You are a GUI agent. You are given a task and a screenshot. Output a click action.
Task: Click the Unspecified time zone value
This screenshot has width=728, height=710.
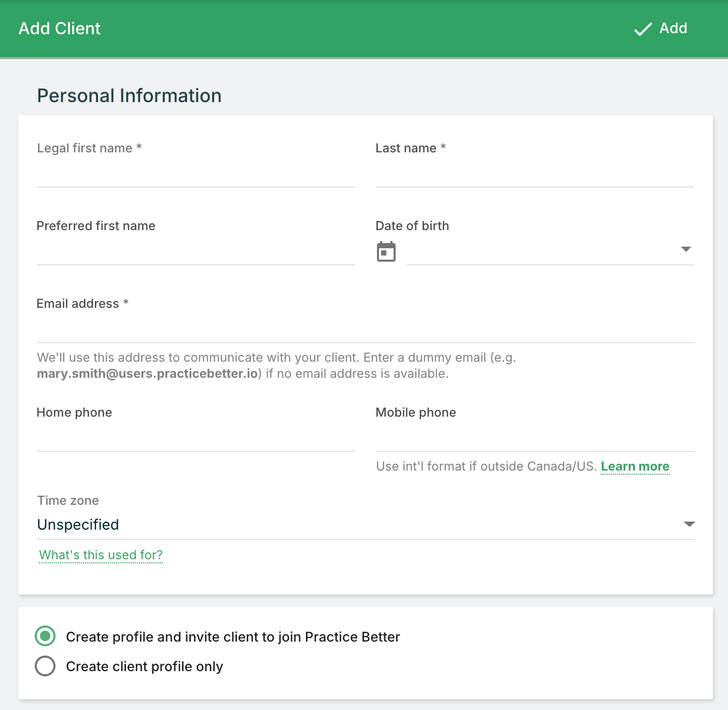[x=78, y=524]
